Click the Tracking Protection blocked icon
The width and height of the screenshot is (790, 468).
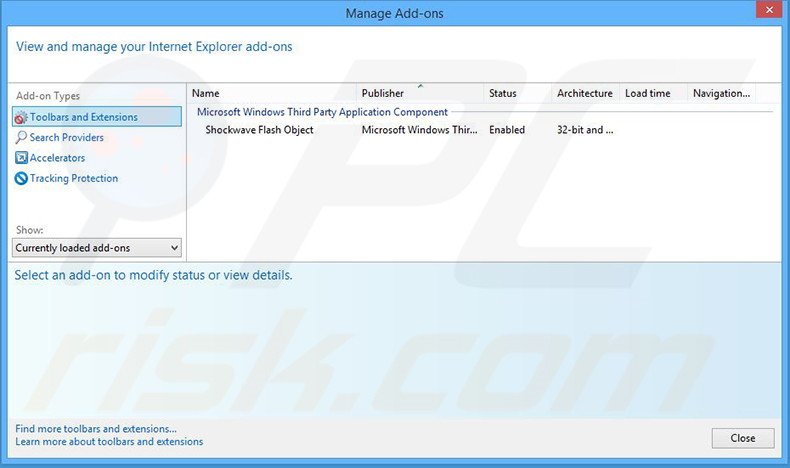(21, 178)
